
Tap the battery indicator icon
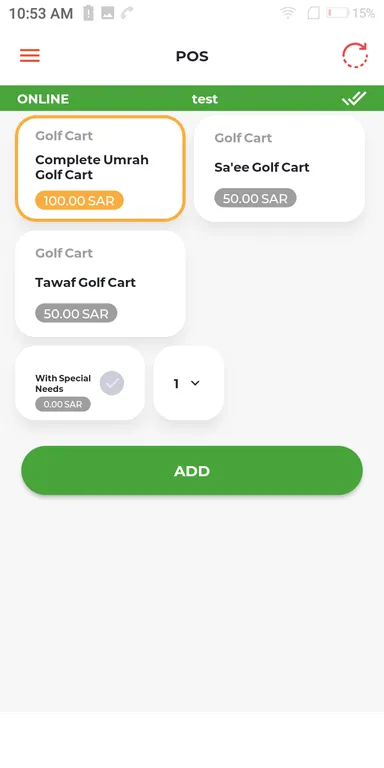[x=337, y=13]
